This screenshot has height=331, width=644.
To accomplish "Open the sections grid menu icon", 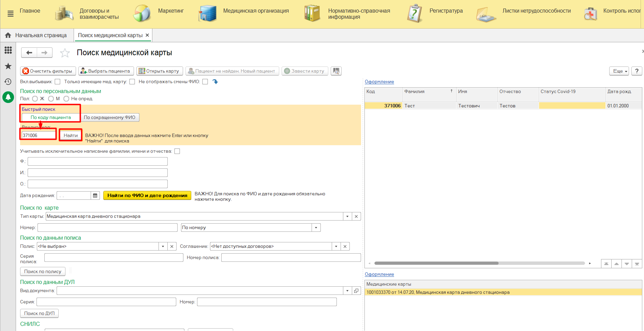I will pyautogui.click(x=8, y=50).
